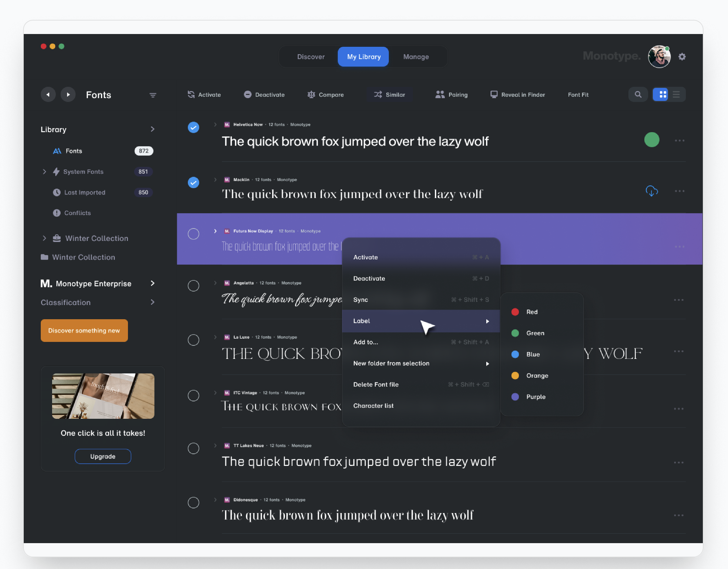
Task: Deselect the Helvetica Now checkbox
Action: pyautogui.click(x=194, y=128)
